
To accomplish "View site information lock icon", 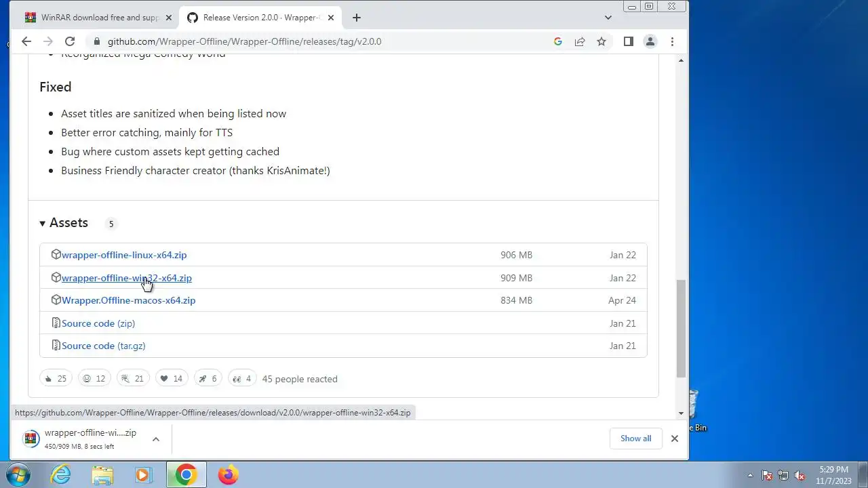I will [96, 41].
